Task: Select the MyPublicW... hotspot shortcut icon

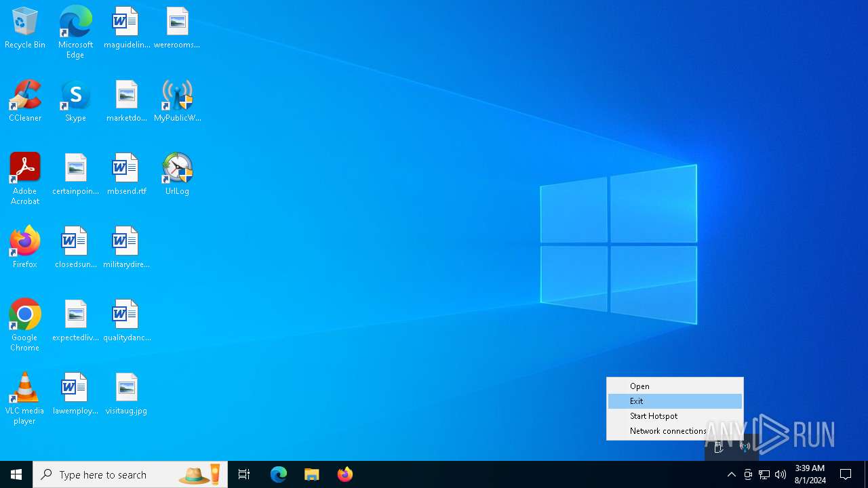Action: 177,102
